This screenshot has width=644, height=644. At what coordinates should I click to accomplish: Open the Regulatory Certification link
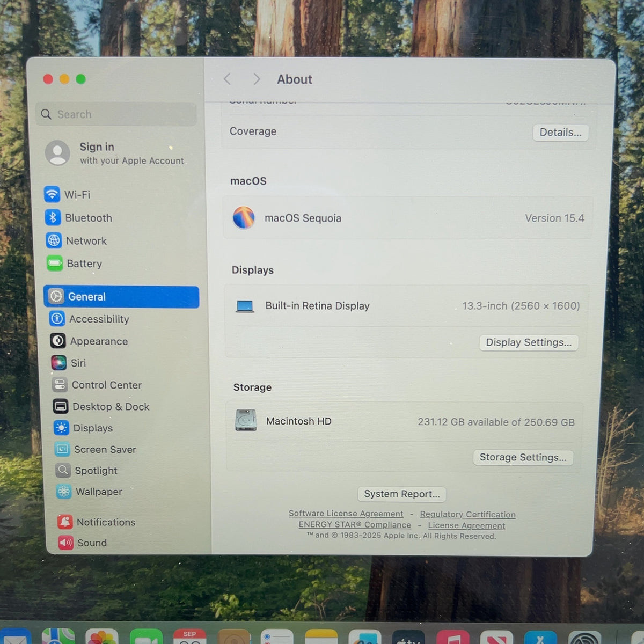pyautogui.click(x=467, y=514)
